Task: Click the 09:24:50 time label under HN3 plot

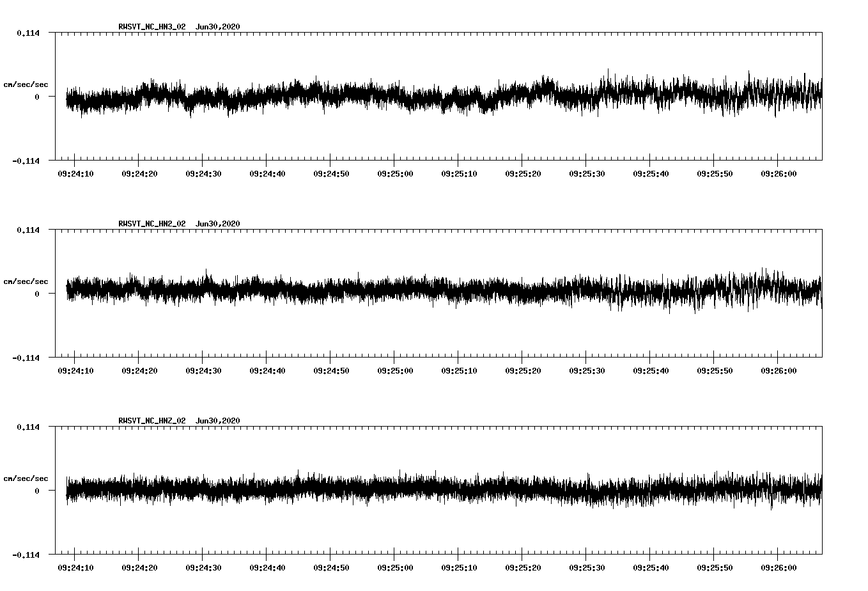Action: click(331, 173)
